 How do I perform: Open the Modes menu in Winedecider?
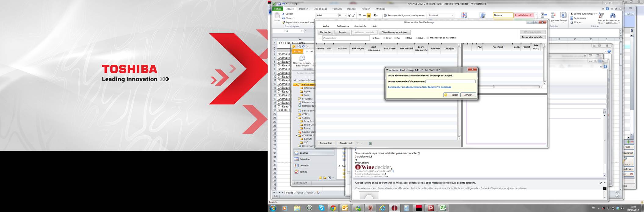click(x=326, y=26)
